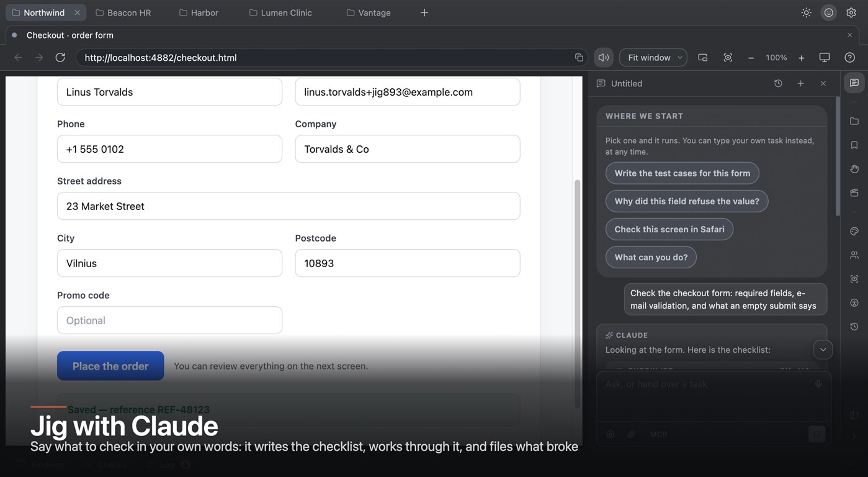Click the Postcode input field

coord(408,263)
